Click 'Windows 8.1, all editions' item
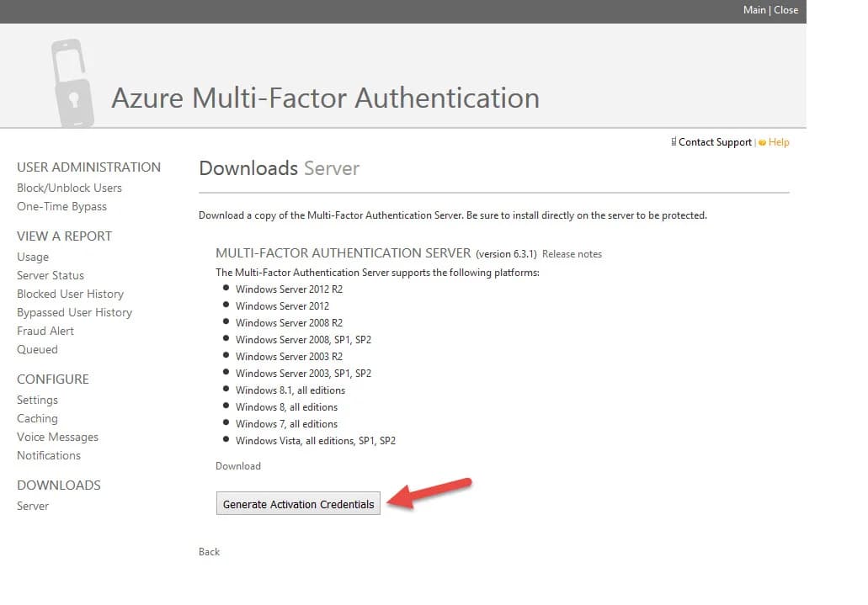Viewport: 868px width, 605px height. [x=290, y=390]
